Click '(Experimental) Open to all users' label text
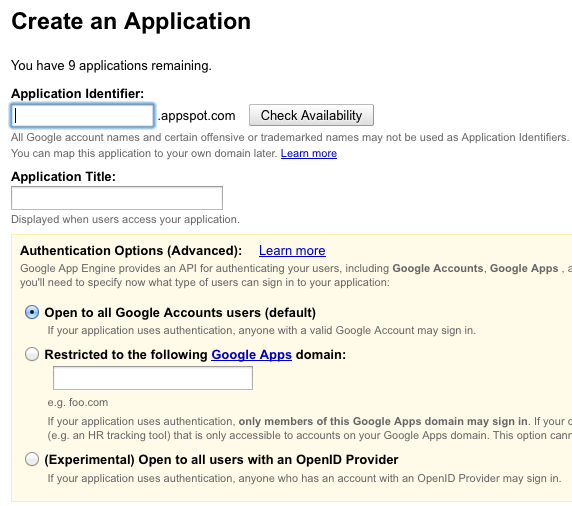 pyautogui.click(x=221, y=460)
